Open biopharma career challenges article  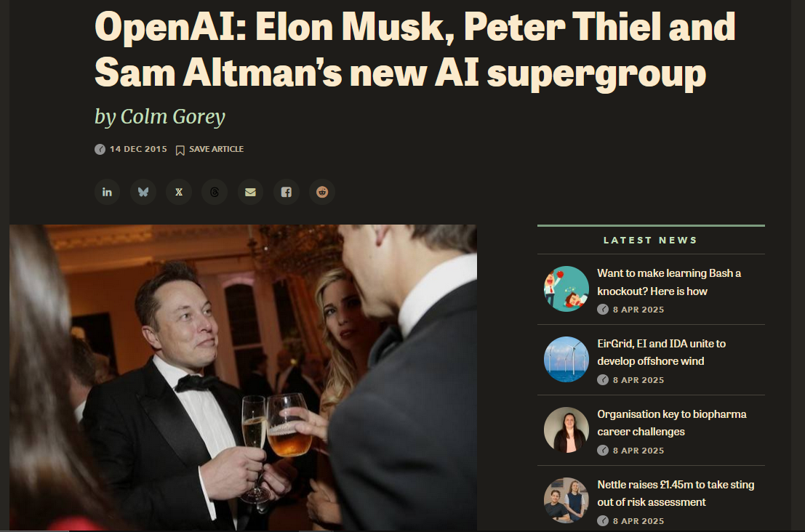(671, 423)
